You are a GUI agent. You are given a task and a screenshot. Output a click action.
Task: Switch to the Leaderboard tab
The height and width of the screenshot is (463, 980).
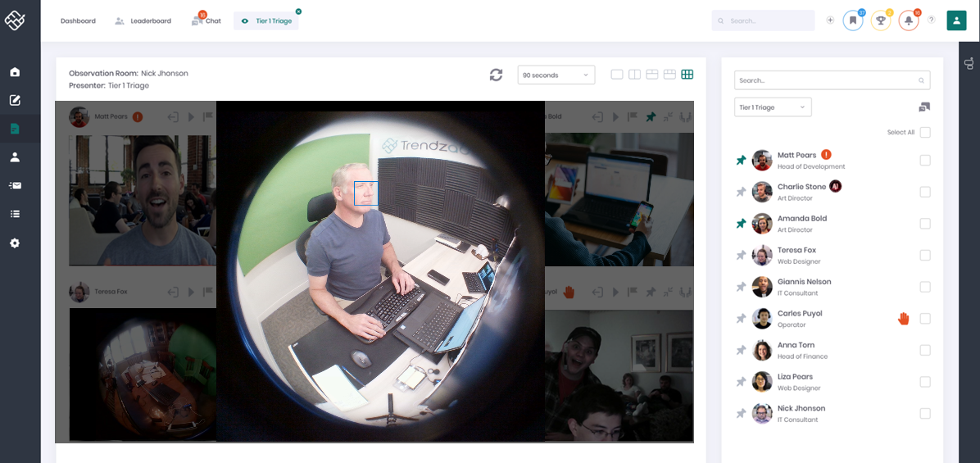click(x=143, y=20)
